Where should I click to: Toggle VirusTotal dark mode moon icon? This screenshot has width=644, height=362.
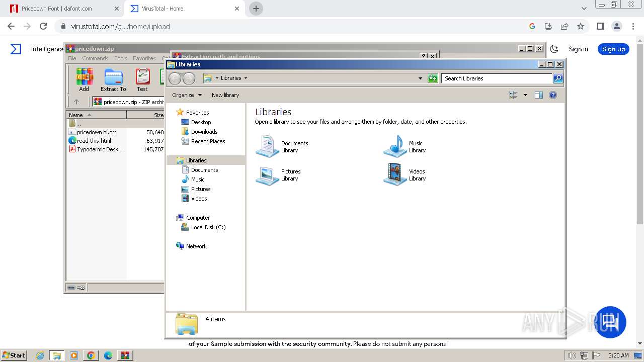pos(554,49)
